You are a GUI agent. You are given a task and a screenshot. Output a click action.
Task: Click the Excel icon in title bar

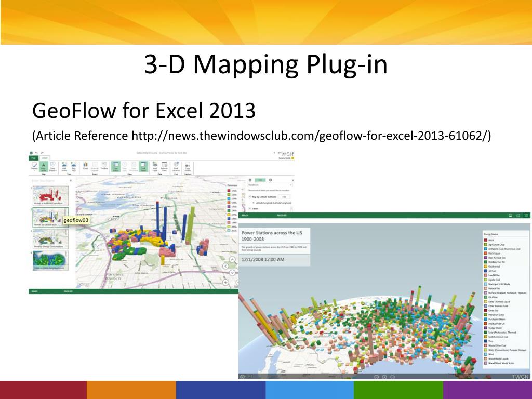pyautogui.click(x=31, y=153)
